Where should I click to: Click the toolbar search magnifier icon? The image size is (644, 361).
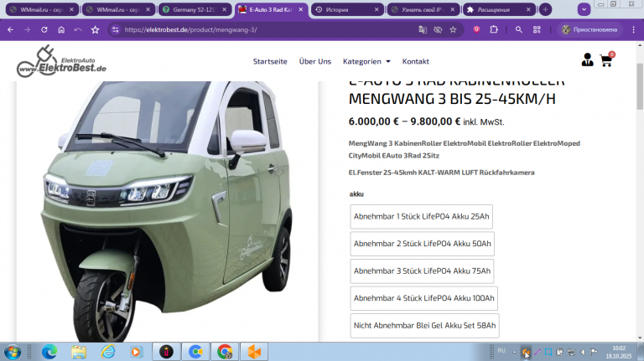[519, 29]
